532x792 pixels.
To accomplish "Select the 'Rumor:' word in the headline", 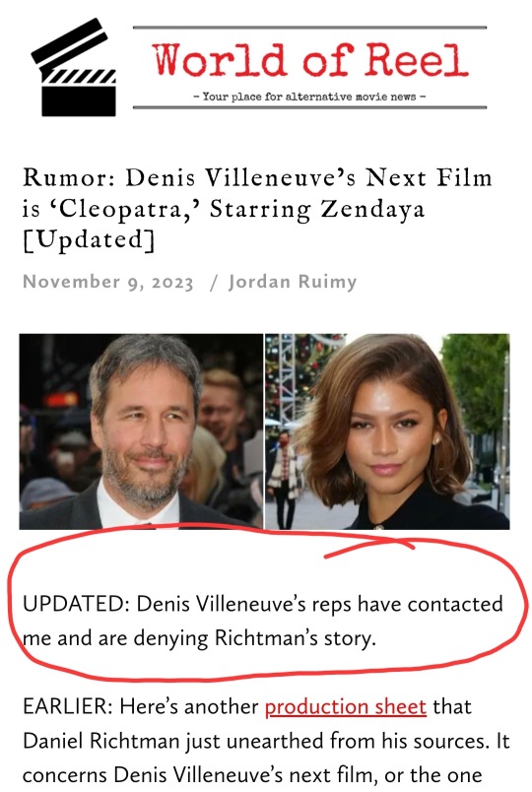I will pyautogui.click(x=69, y=178).
